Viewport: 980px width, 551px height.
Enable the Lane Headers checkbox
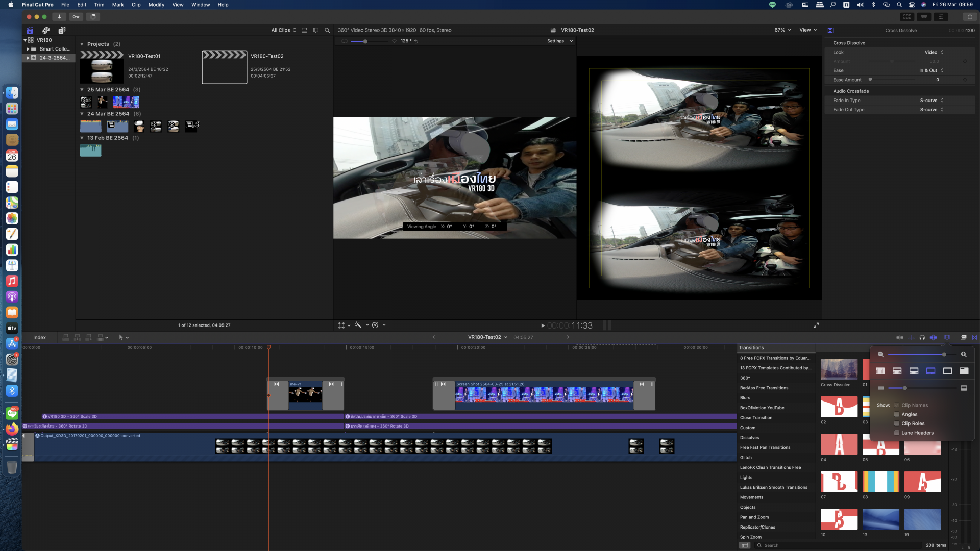coord(896,433)
